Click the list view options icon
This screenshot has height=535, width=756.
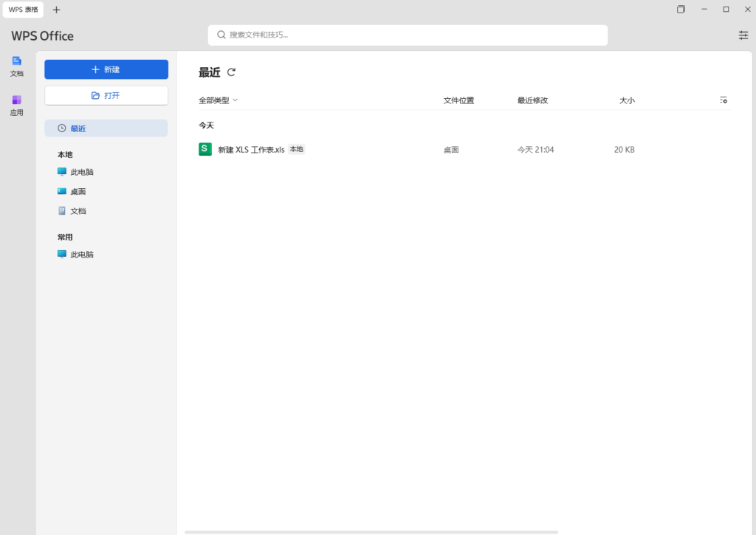pyautogui.click(x=724, y=100)
